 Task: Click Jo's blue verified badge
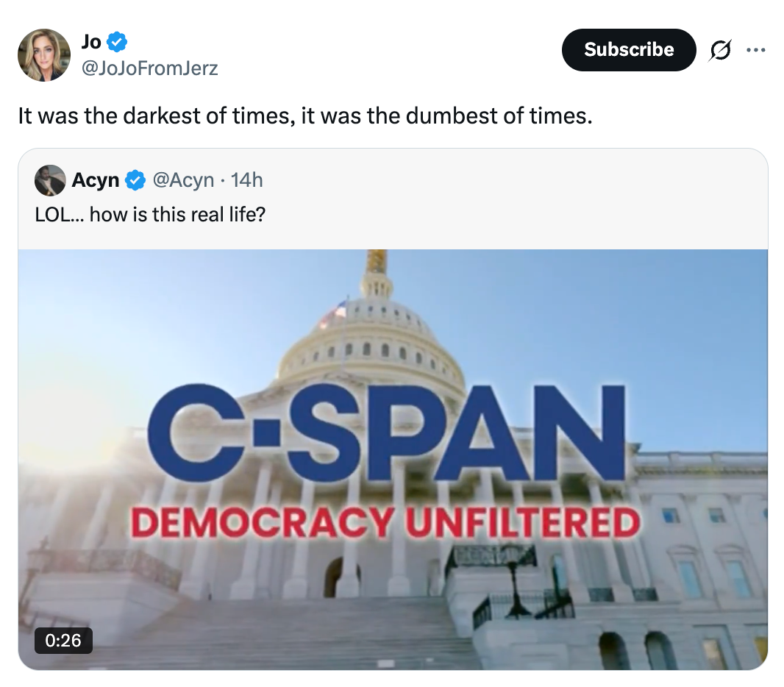(x=118, y=41)
